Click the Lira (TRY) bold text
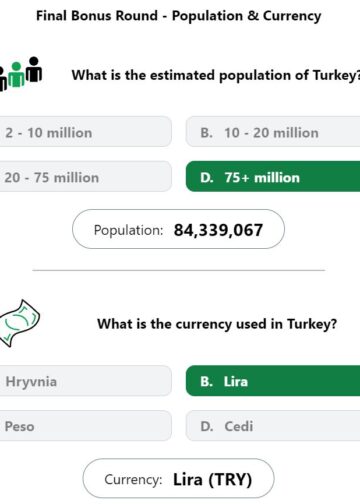 click(x=212, y=480)
